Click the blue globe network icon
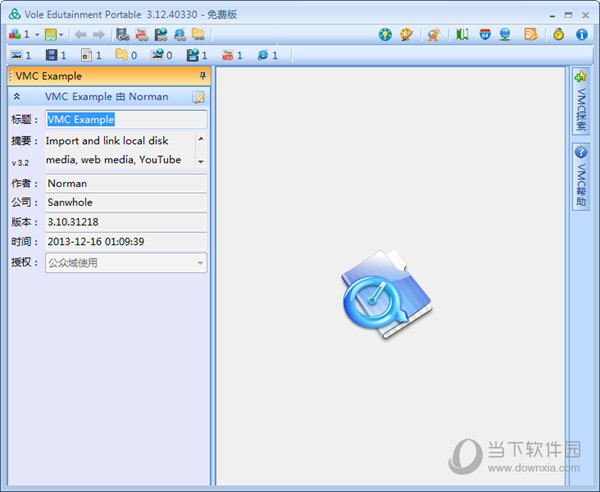Viewport: 600px width, 492px height. [505, 35]
